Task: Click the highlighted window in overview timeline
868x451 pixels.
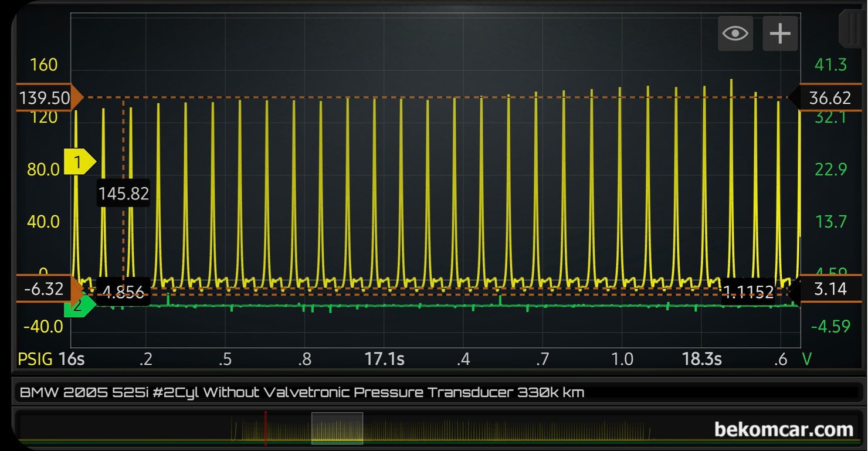Action: click(337, 428)
